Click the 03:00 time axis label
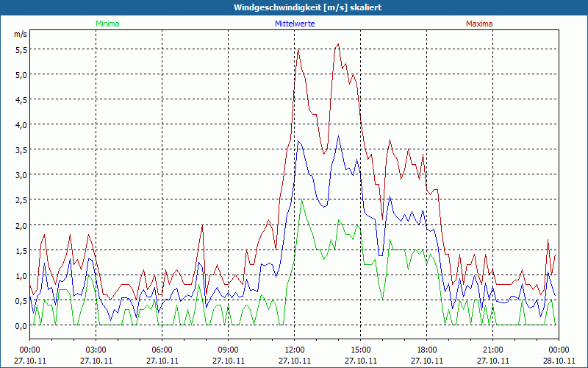Viewport: 588px width, 368px height. tap(96, 350)
